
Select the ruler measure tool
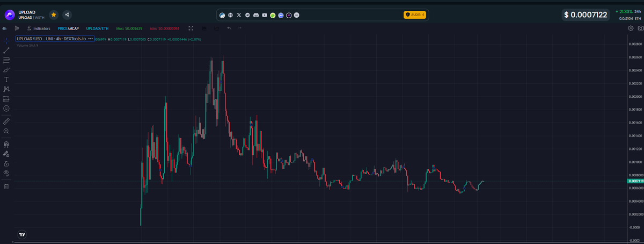pos(6,121)
